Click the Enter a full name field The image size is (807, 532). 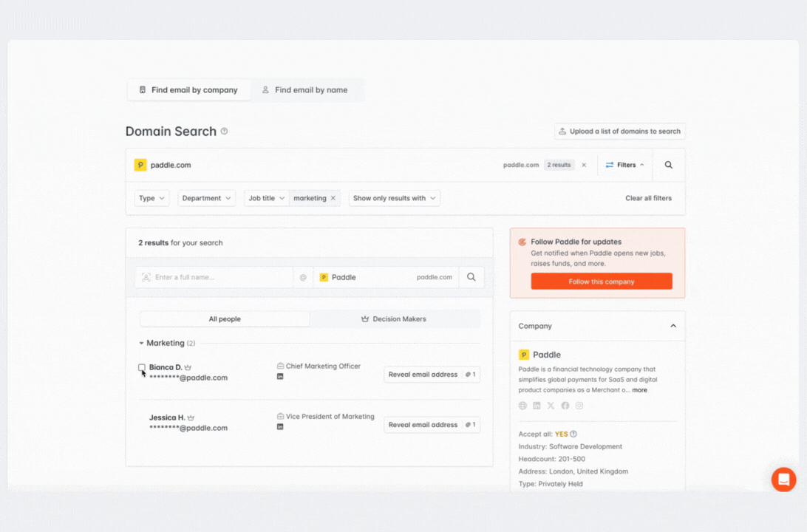pos(214,277)
